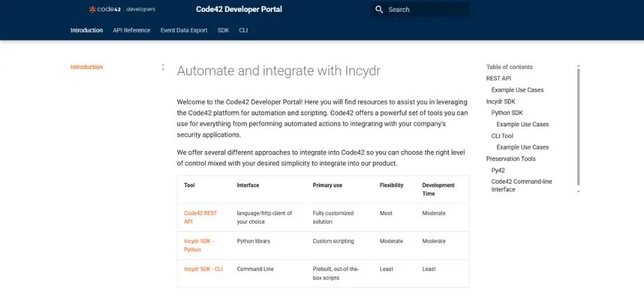The image size is (644, 304).
Task: Click the table of contents scroll-down arrow
Action: tap(578, 191)
